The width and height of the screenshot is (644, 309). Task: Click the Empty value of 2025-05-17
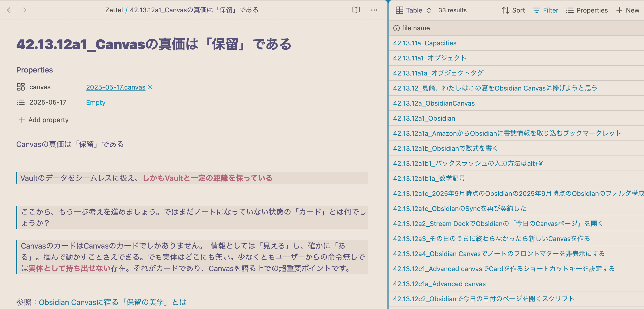[96, 103]
